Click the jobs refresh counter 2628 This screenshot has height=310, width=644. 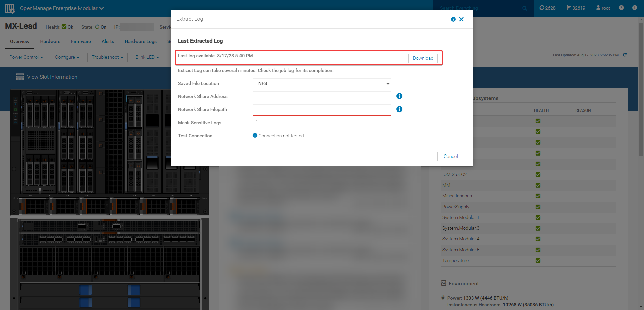[x=547, y=8]
